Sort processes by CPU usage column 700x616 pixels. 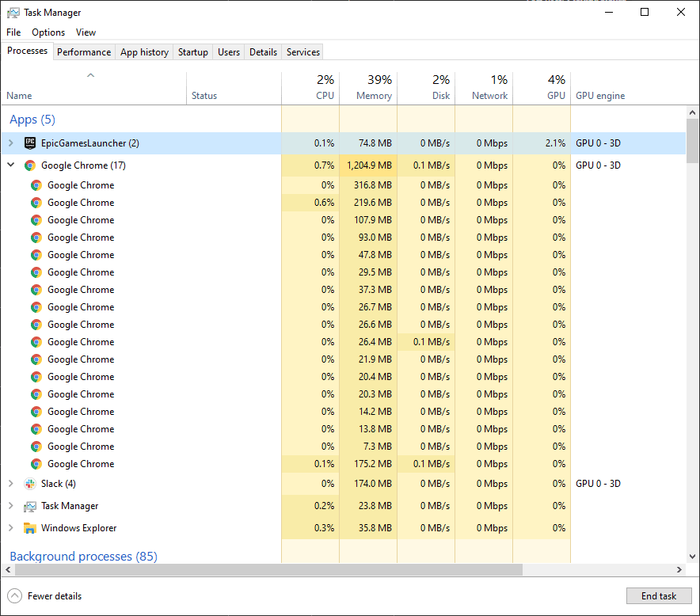[x=310, y=89]
